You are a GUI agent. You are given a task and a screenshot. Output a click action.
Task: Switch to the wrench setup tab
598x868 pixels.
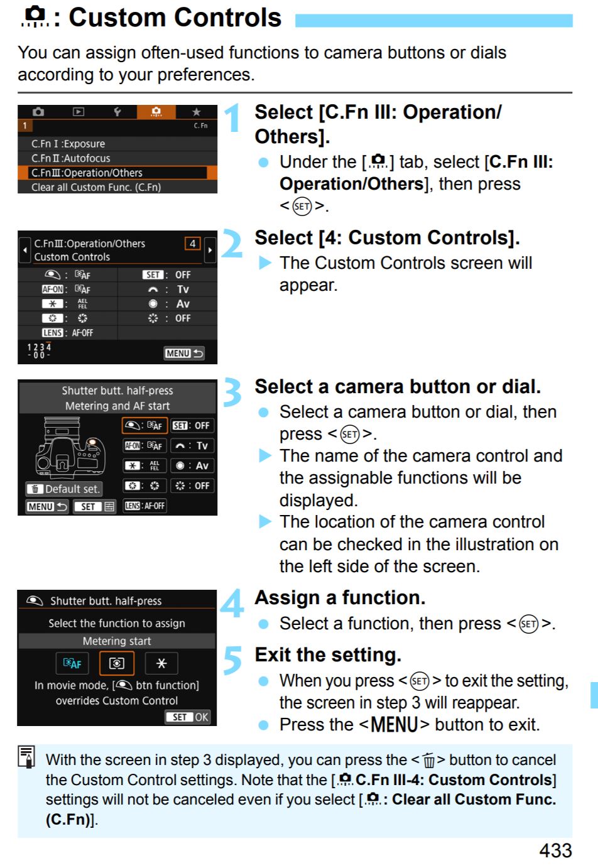[x=117, y=112]
